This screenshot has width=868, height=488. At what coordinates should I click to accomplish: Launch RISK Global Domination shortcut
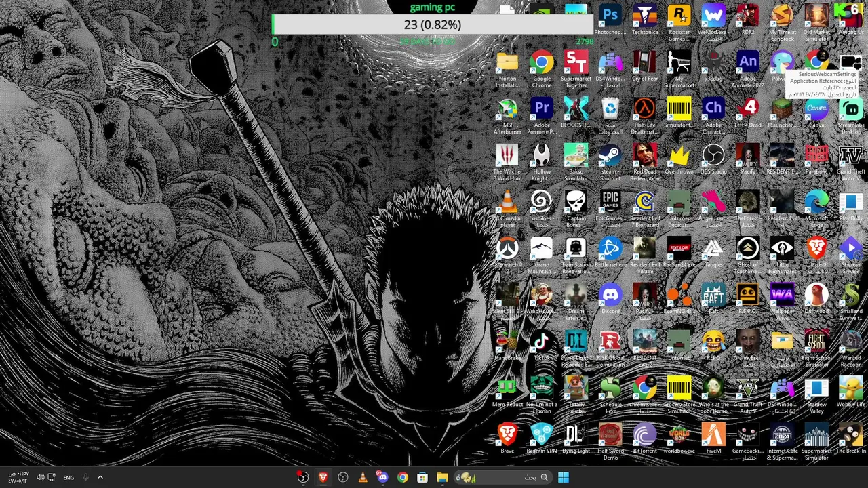coord(610,349)
